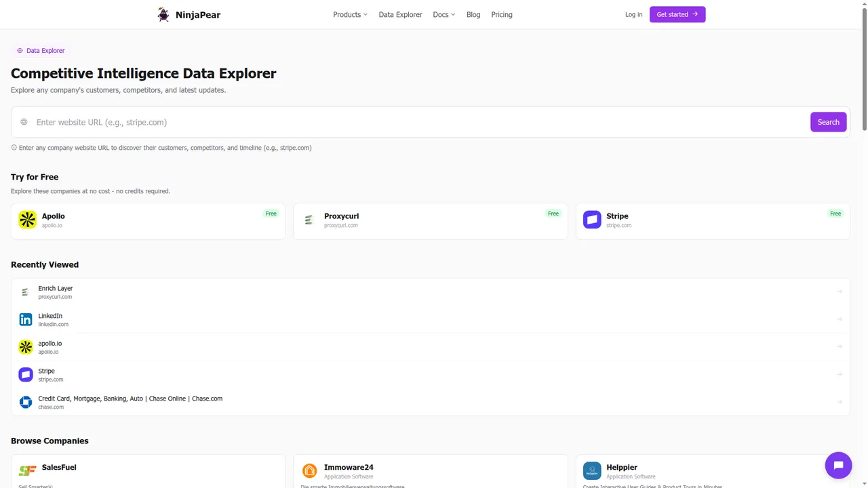Viewport: 868px width, 488px height.
Task: Open the Pricing nav link
Action: (502, 14)
